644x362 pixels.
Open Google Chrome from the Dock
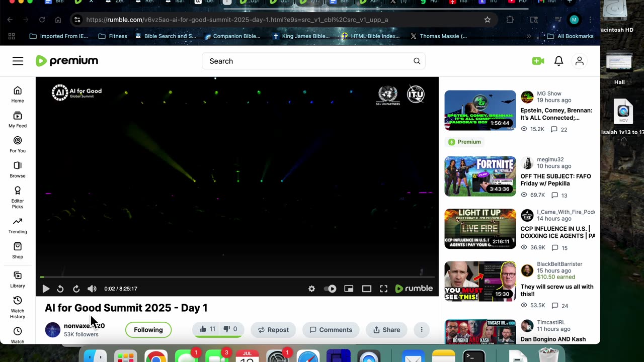pos(156,357)
